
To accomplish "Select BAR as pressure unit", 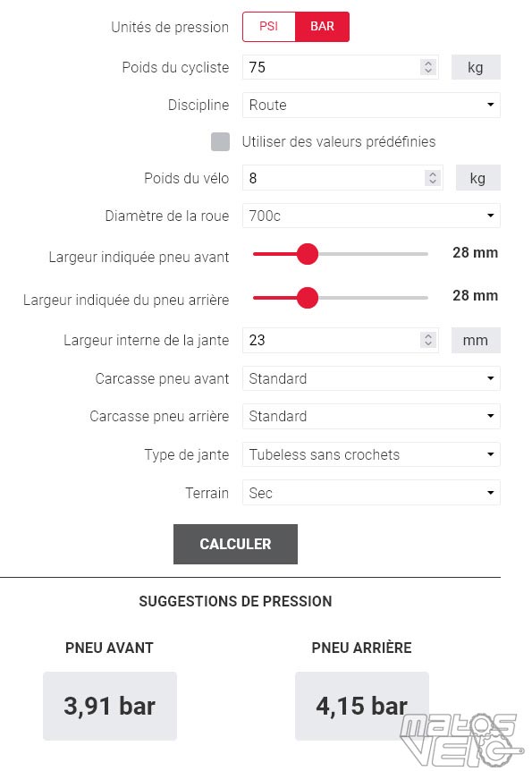I will (322, 27).
